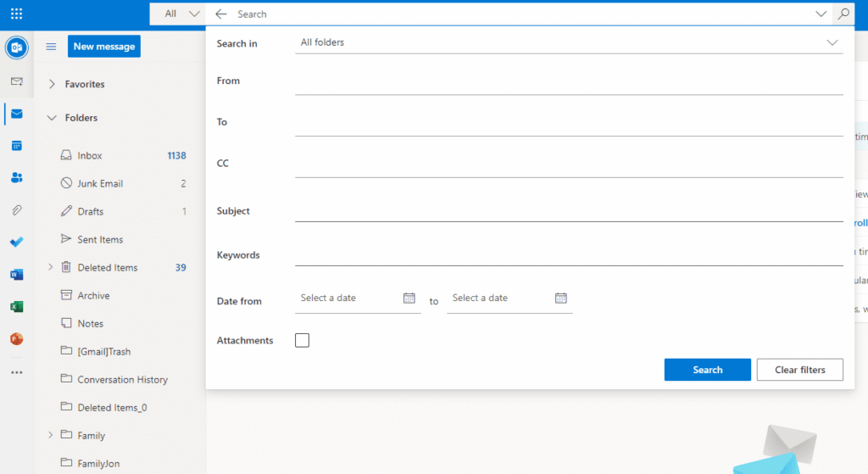The width and height of the screenshot is (868, 474).
Task: Enable the Attachments checkbox
Action: coord(302,340)
